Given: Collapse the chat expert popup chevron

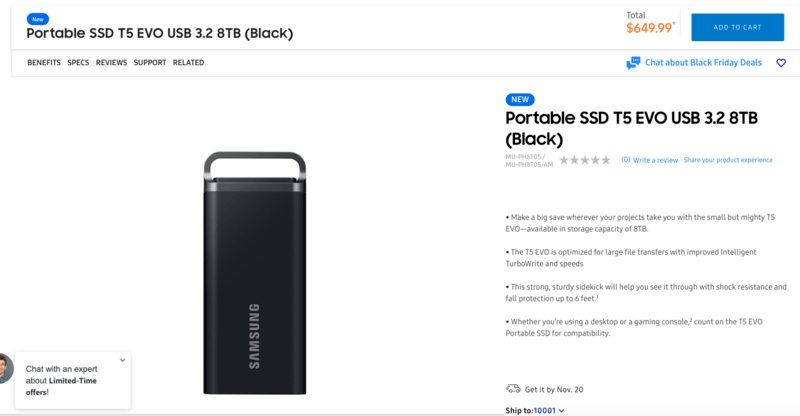Looking at the screenshot, I should [122, 360].
